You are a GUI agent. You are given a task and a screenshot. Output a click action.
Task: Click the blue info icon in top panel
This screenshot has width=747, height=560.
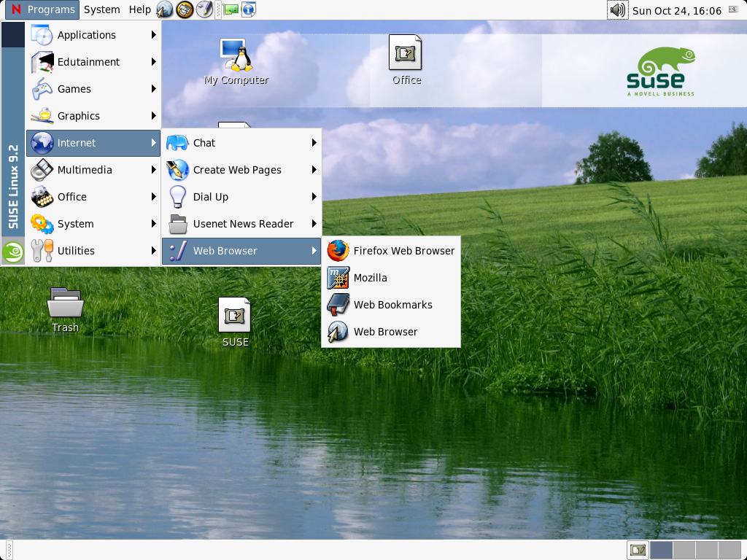click(249, 9)
